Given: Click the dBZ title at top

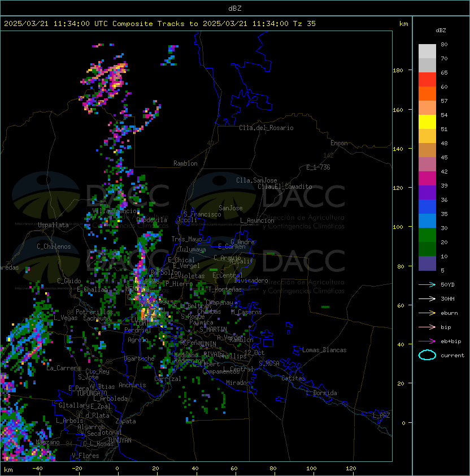Looking at the screenshot, I should pos(235,8).
